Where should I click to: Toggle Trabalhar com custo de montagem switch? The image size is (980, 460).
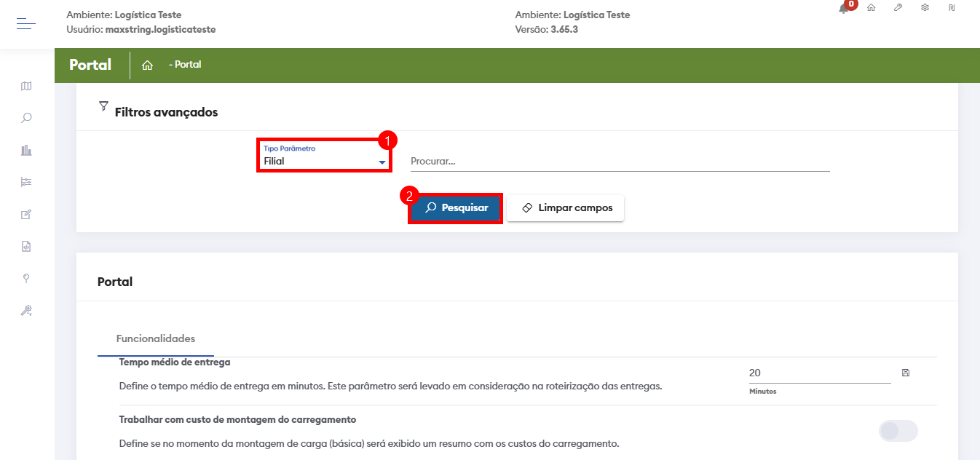(x=898, y=431)
